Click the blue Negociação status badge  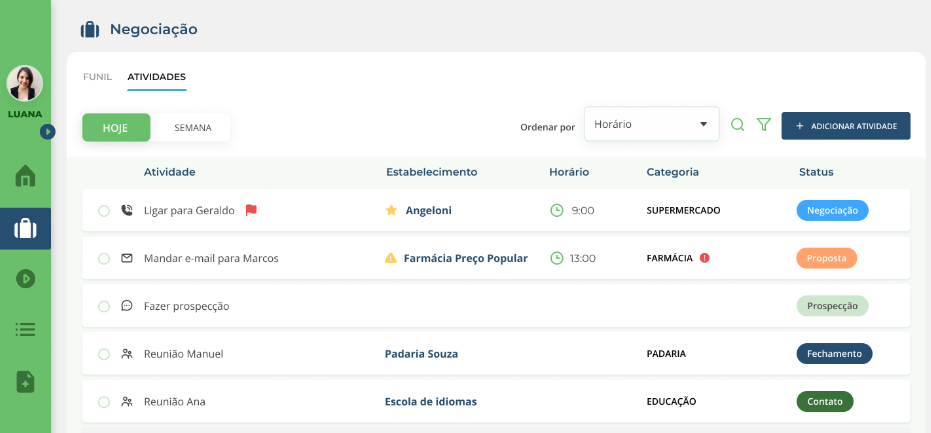pos(832,211)
